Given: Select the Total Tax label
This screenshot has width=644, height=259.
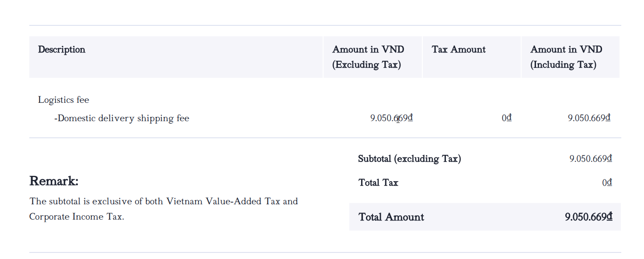Looking at the screenshot, I should [378, 183].
